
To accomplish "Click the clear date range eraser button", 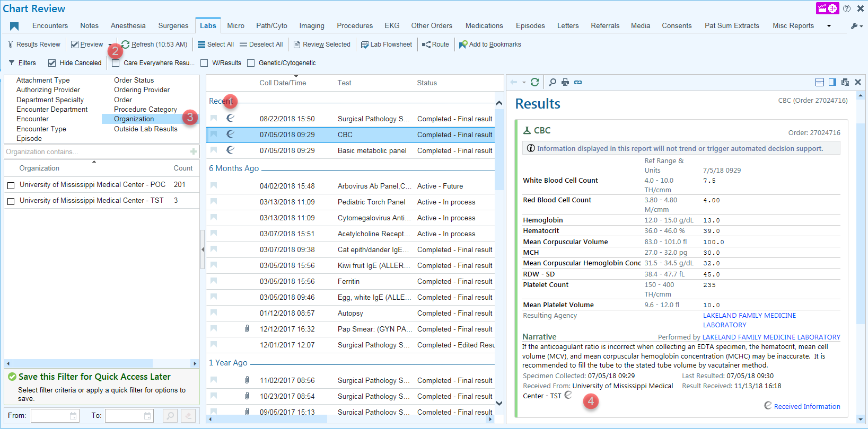I will [188, 416].
